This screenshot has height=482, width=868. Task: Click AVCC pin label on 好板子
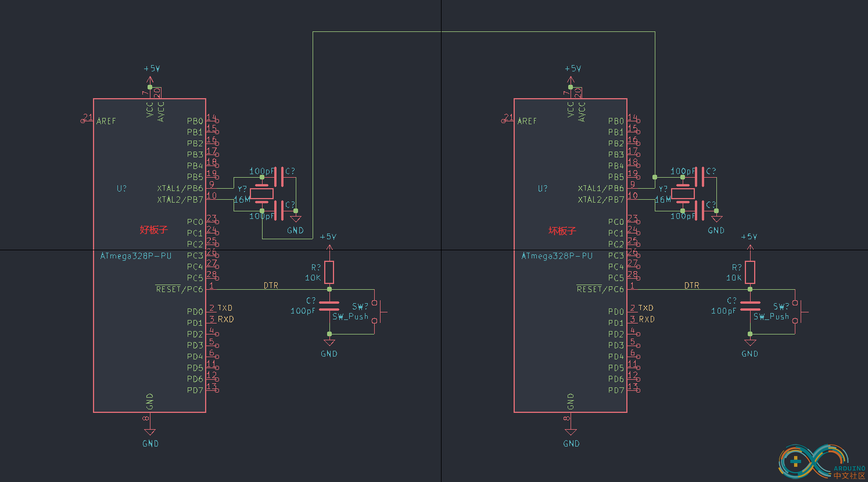tap(161, 111)
